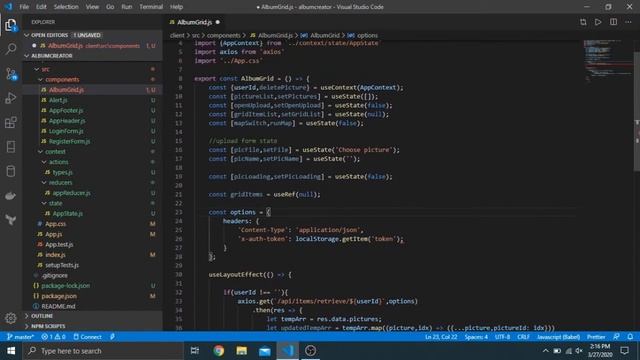The image size is (640, 360).
Task: Open the Help menu
Action: [176, 7]
